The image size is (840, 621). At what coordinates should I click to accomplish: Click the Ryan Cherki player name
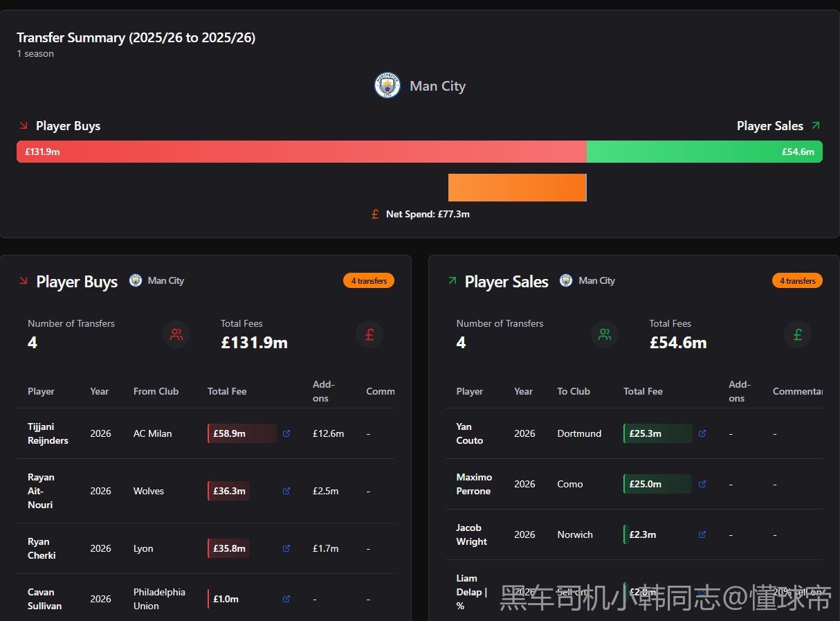coord(42,548)
